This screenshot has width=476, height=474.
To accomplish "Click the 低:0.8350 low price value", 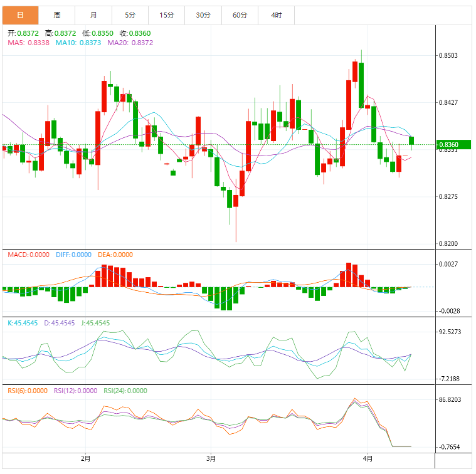I will click(x=98, y=33).
